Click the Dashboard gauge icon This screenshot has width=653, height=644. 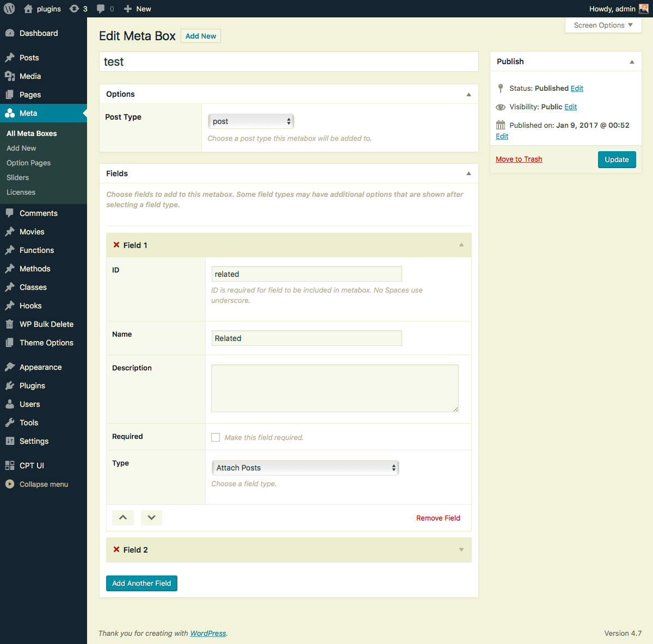pyautogui.click(x=10, y=33)
